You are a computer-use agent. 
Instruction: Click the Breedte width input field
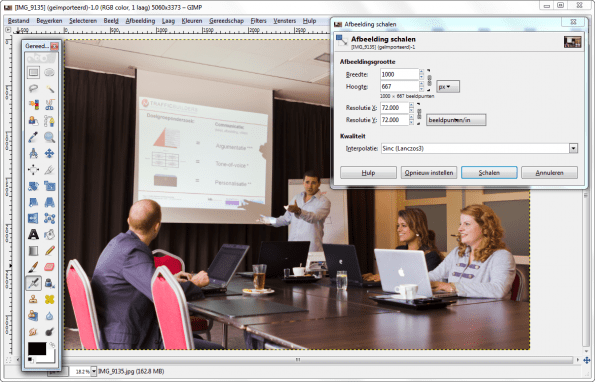click(399, 74)
